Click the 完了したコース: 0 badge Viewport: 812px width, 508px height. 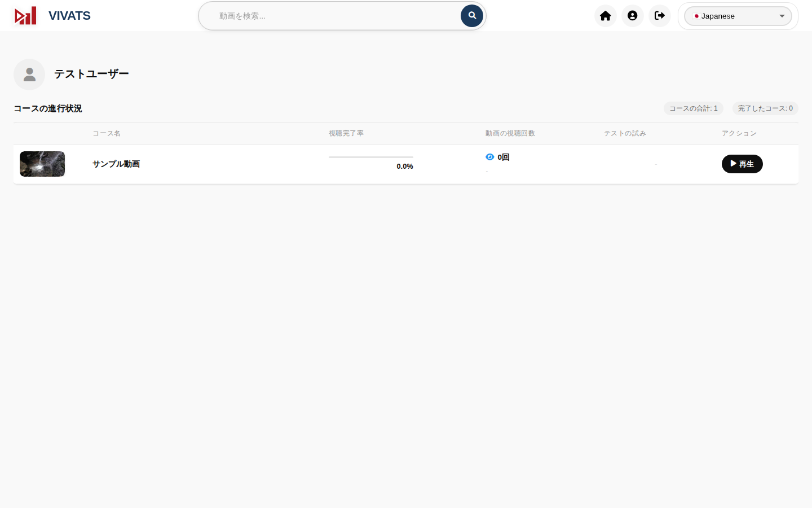[x=765, y=108]
